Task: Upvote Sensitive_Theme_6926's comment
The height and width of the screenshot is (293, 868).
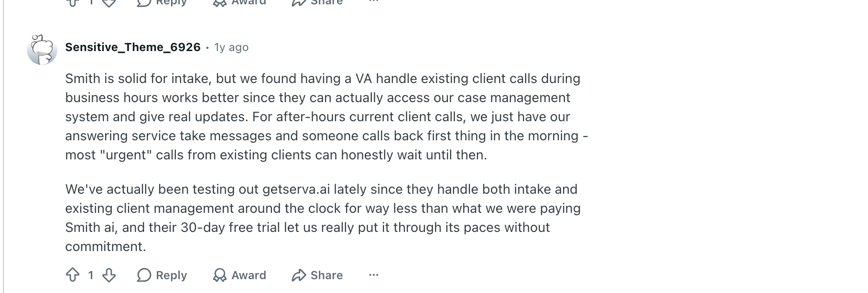Action: [73, 275]
